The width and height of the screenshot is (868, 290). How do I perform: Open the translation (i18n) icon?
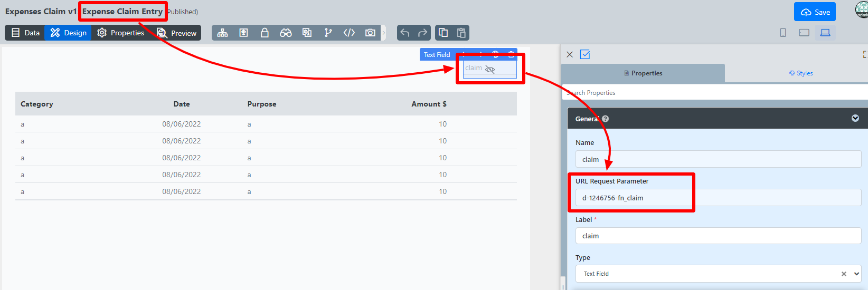click(307, 33)
